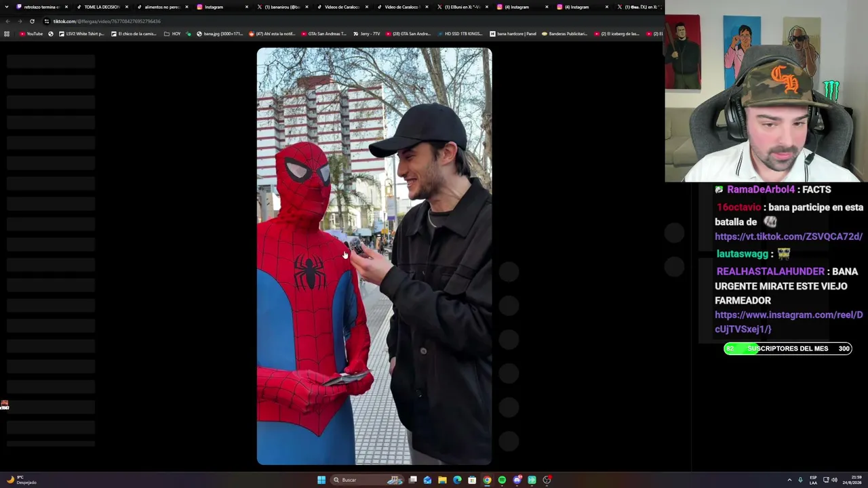This screenshot has height=488, width=868.
Task: Switch to Google Chrome on the taskbar
Action: [x=487, y=480]
